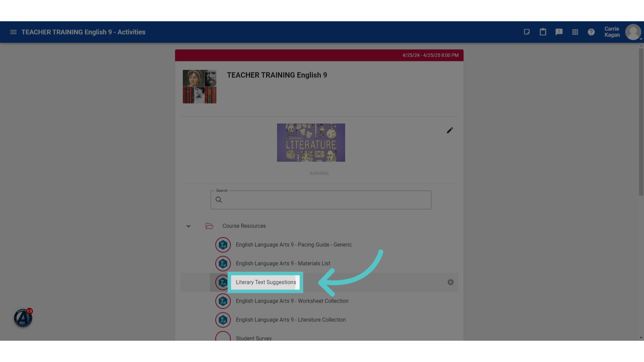Click the Literary Text Suggestions activity icon

pyautogui.click(x=222, y=283)
